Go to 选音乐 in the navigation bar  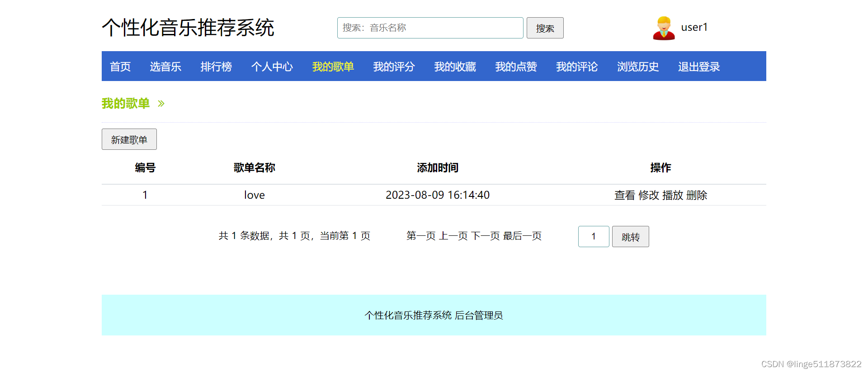[x=165, y=67]
